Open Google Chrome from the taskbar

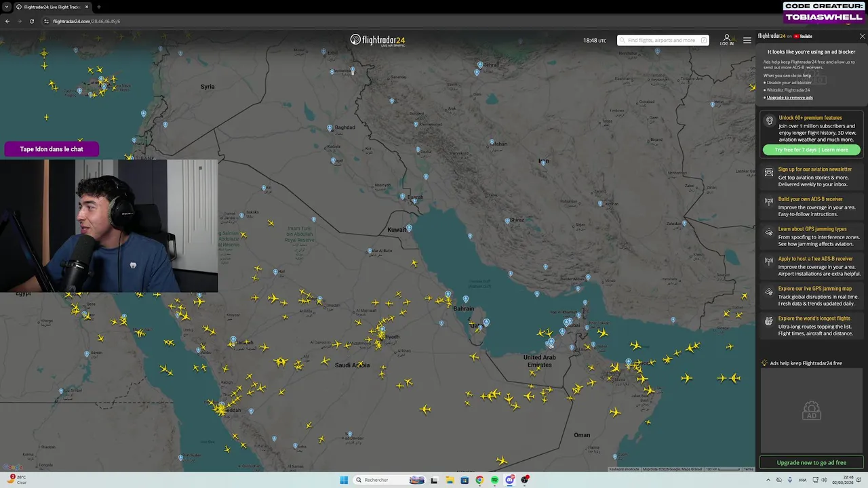tap(479, 480)
